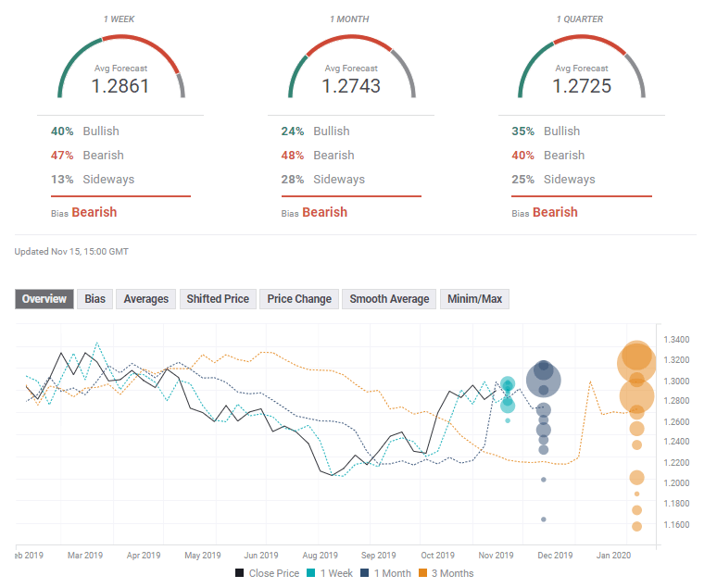
Task: Switch to the Overview tab
Action: pyautogui.click(x=44, y=299)
